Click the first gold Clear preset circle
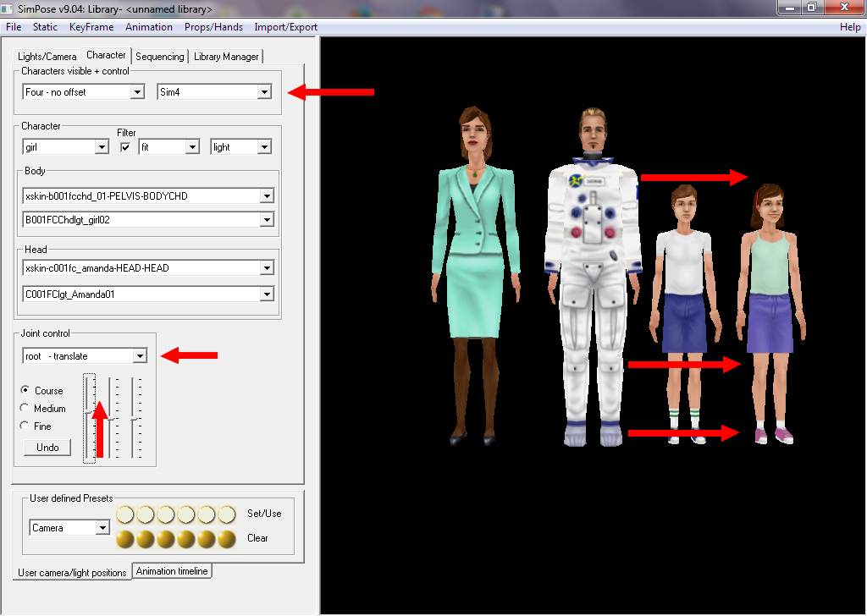This screenshot has width=867, height=616. 125,539
